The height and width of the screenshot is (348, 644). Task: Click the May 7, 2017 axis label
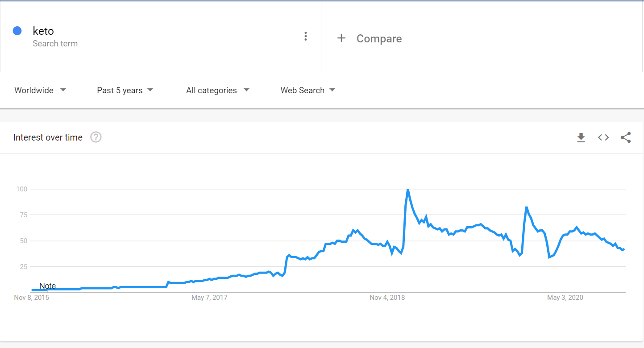click(x=209, y=298)
